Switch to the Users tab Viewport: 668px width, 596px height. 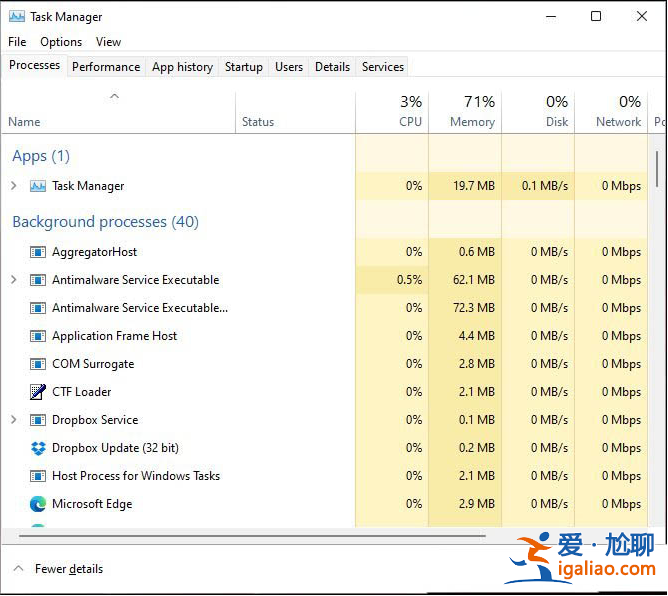(x=289, y=67)
